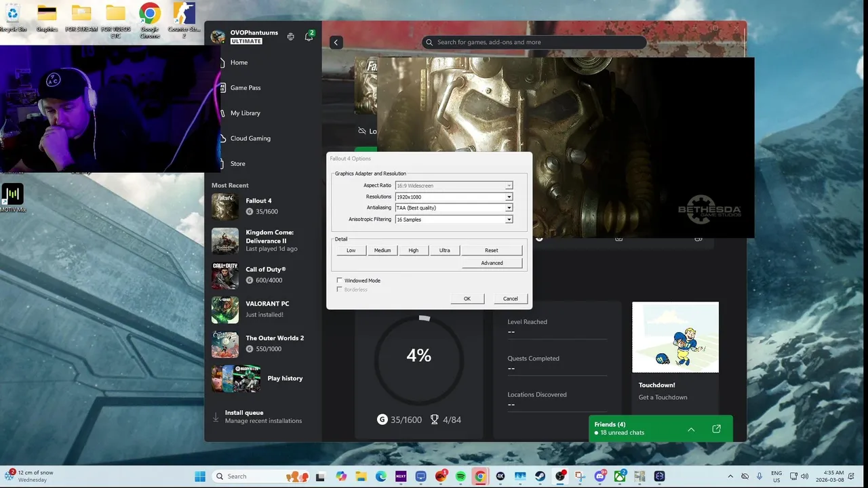Open Call of Duty in Most Recent
Viewport: 868px width, 488px height.
263,274
